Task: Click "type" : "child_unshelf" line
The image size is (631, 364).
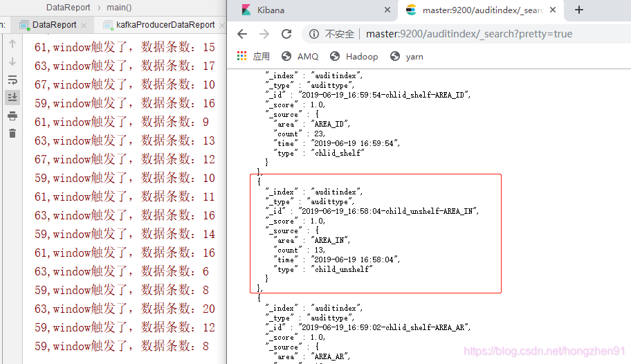Action: (x=323, y=269)
